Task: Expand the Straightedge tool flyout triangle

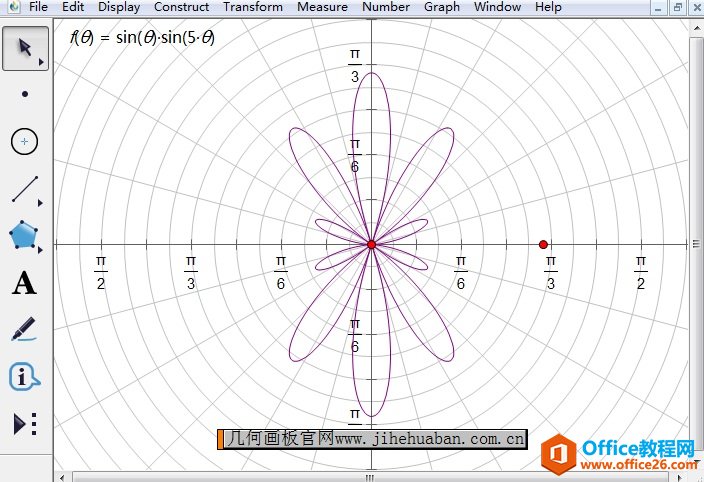Action: 40,203
